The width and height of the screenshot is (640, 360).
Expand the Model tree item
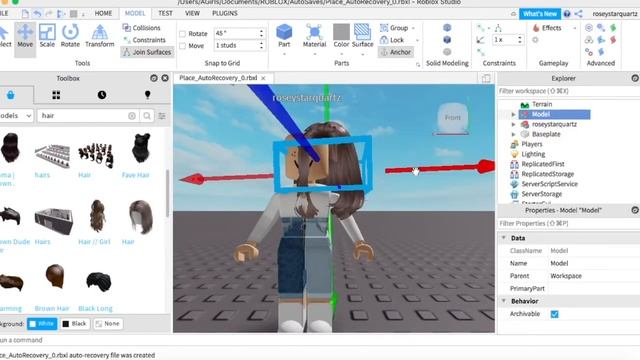(513, 114)
